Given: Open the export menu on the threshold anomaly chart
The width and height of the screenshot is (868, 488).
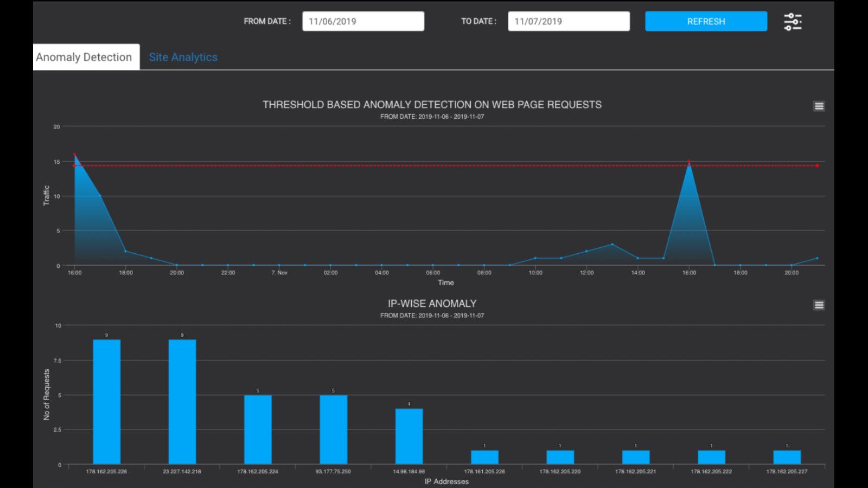Looking at the screenshot, I should [818, 107].
